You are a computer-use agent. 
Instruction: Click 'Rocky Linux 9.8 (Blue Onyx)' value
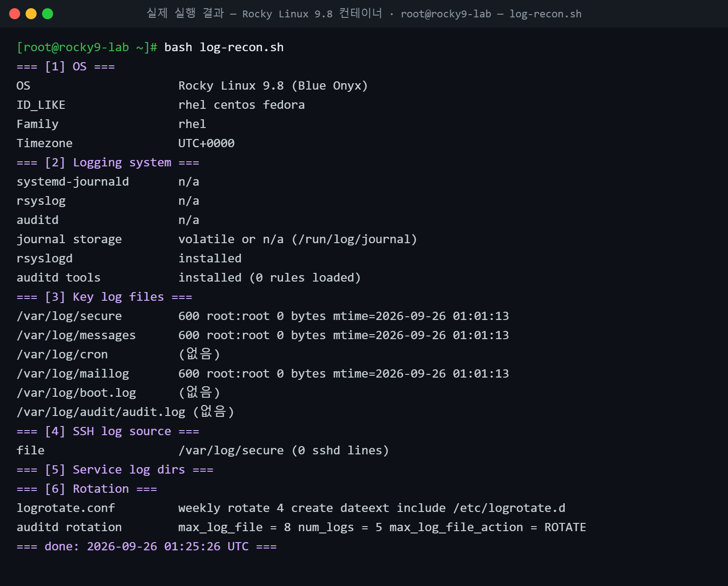tap(273, 86)
